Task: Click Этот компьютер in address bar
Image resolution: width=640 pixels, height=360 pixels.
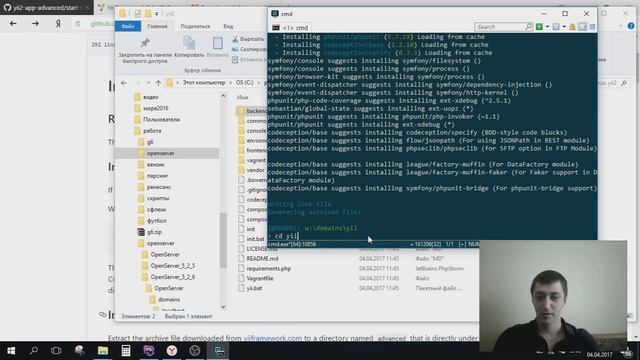Action: click(204, 83)
